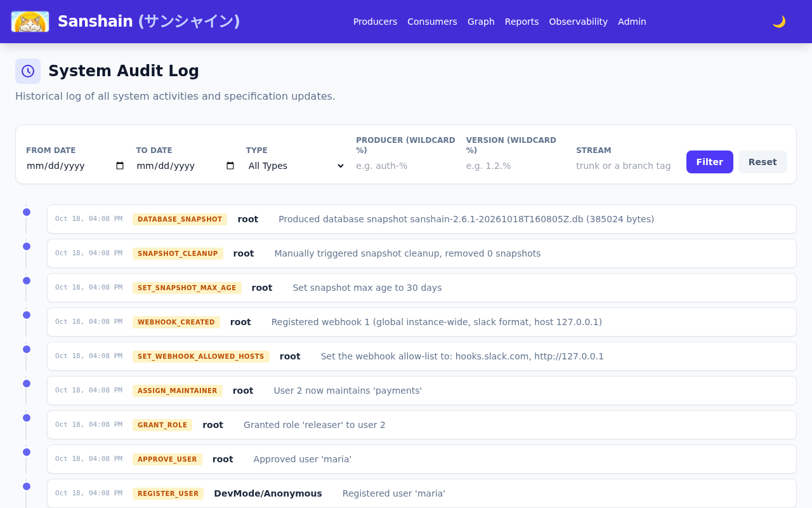Click "Approved user 'maria'" text
Screen dimensions: 812x508
(303, 459)
